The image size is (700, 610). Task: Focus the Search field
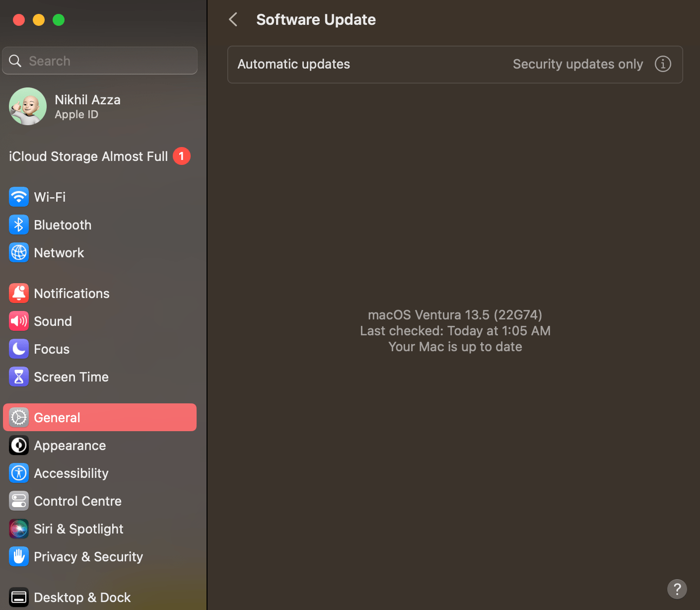pyautogui.click(x=100, y=61)
